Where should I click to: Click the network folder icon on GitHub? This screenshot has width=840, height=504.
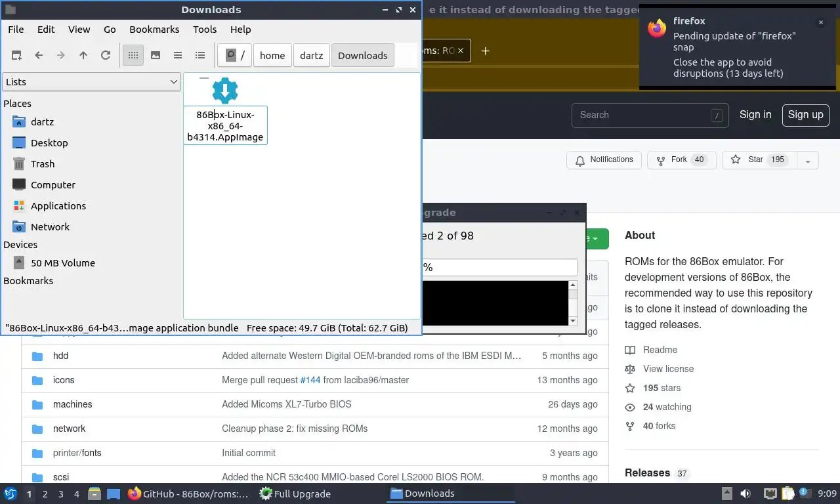tap(37, 429)
